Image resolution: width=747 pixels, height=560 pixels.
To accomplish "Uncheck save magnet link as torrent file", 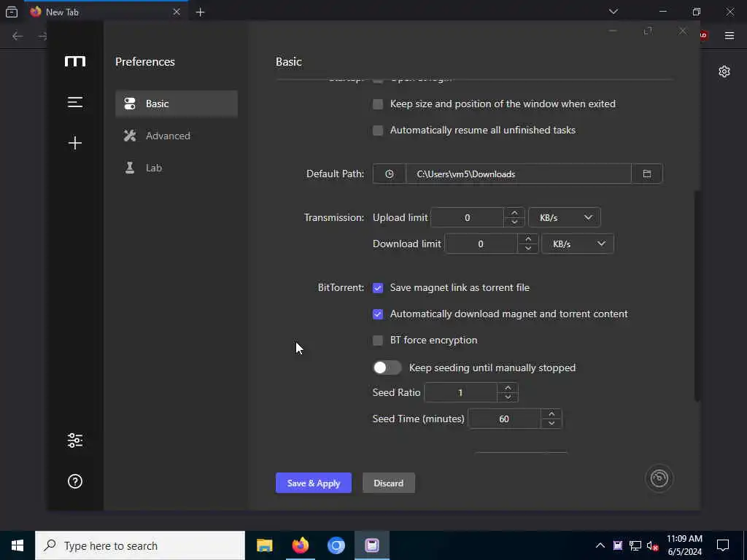I will point(378,287).
